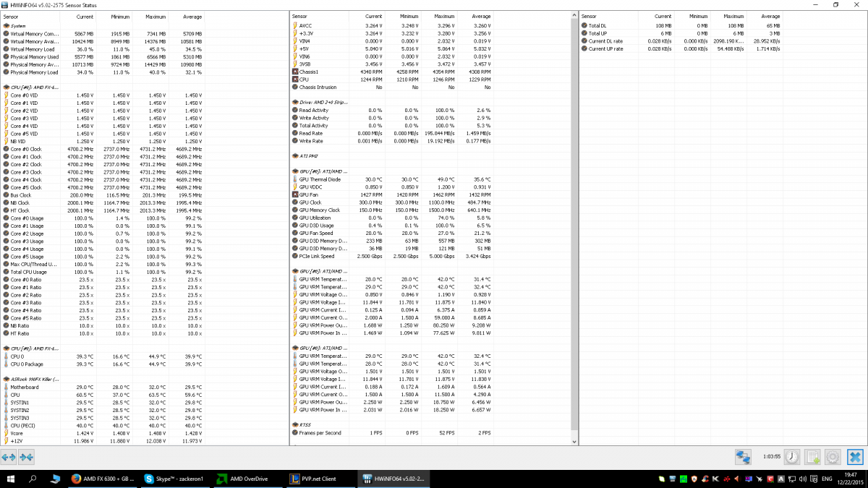The width and height of the screenshot is (868, 488).
Task: Select the RTSS group header
Action: [391, 425]
